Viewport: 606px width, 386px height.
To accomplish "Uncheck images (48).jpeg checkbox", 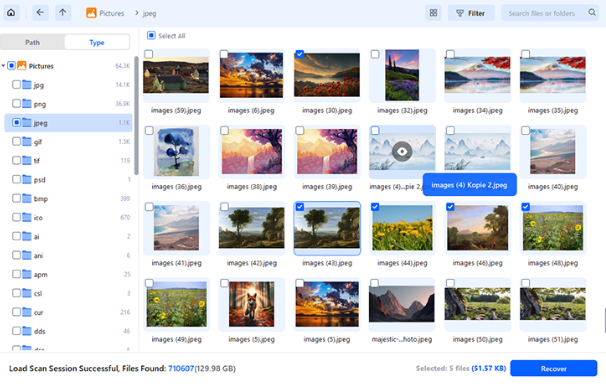I will click(x=525, y=207).
